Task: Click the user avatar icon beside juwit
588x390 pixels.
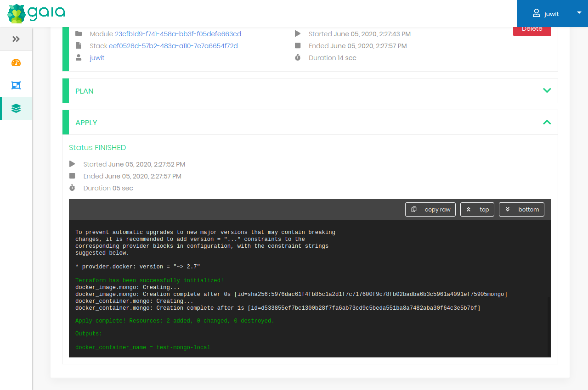Action: coord(536,13)
